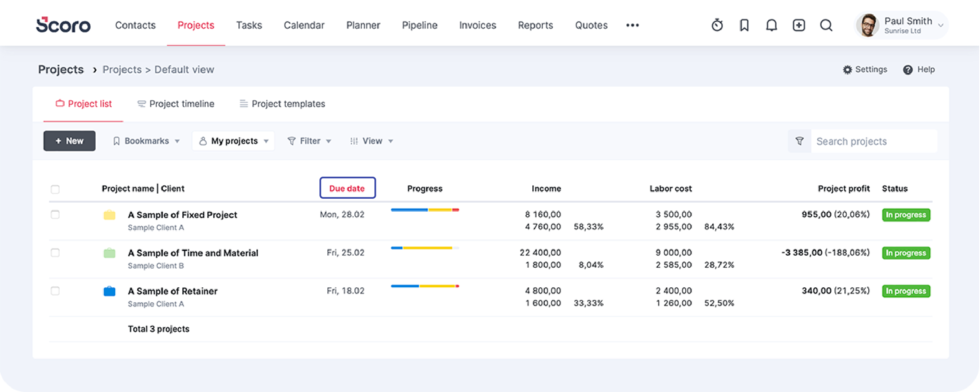Open the View dropdown

click(371, 141)
